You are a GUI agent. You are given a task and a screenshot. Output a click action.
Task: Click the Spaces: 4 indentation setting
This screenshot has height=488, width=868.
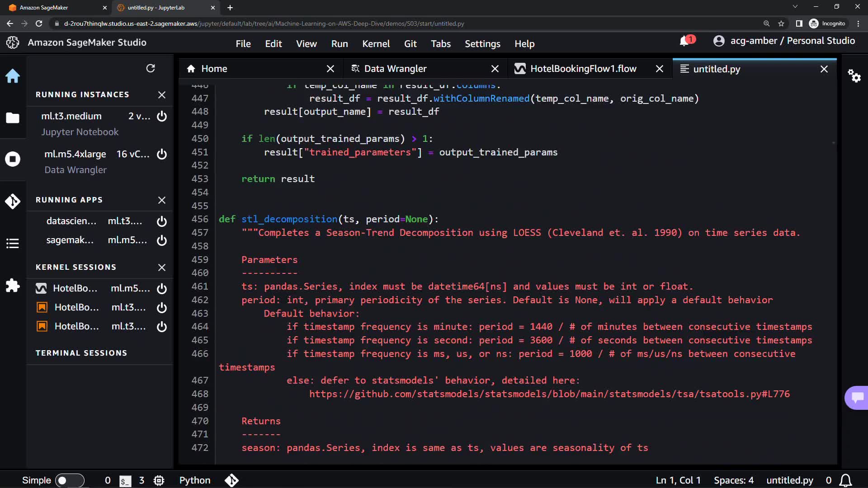click(x=733, y=480)
